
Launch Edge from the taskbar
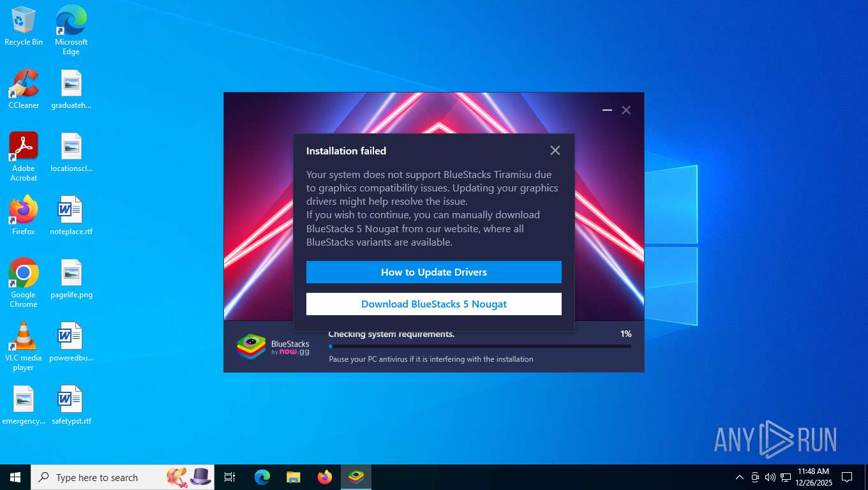coord(262,477)
